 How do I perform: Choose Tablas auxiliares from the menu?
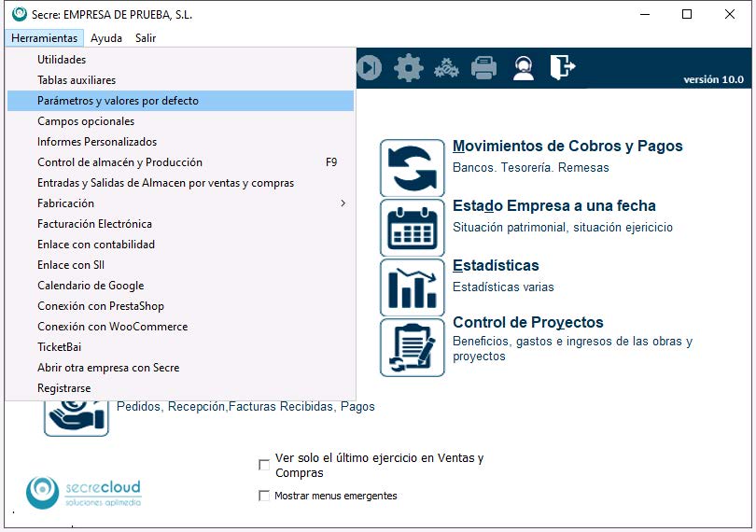77,80
